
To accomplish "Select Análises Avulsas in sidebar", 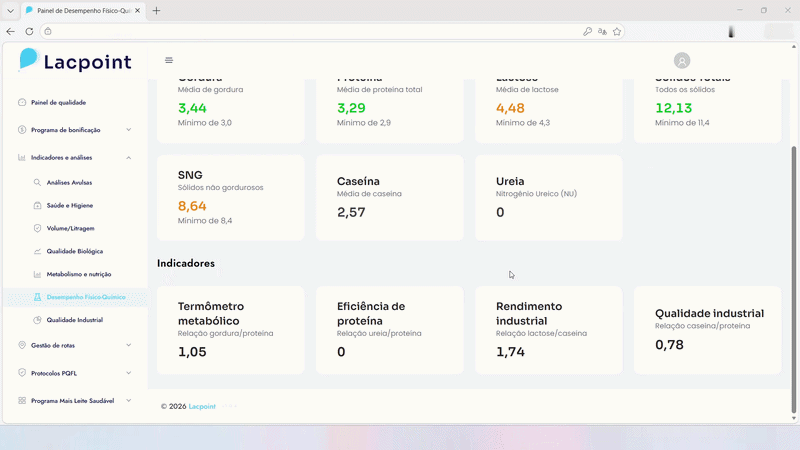I will [x=69, y=182].
